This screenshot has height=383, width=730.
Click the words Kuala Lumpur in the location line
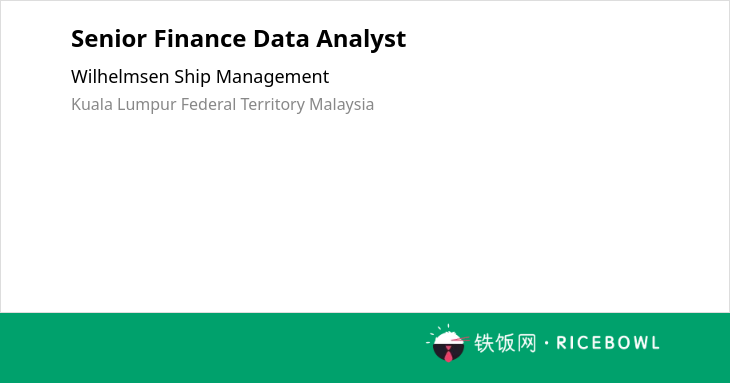123,104
